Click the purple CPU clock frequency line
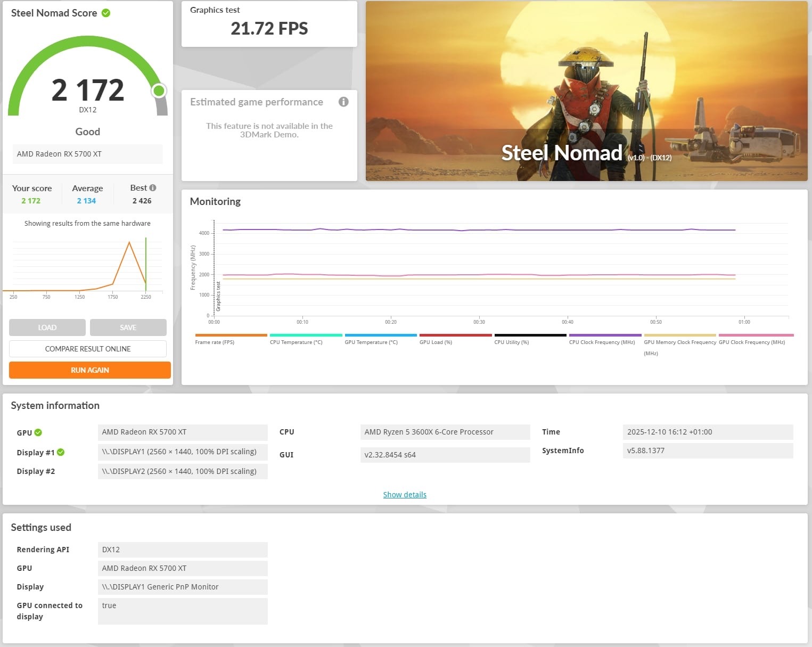 pyautogui.click(x=479, y=230)
